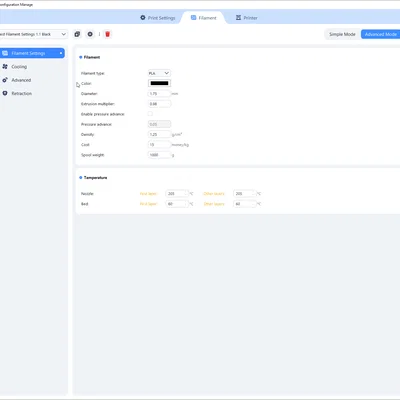Open Retraction section in sidebar
Image resolution: width=400 pixels, height=400 pixels.
pos(22,93)
